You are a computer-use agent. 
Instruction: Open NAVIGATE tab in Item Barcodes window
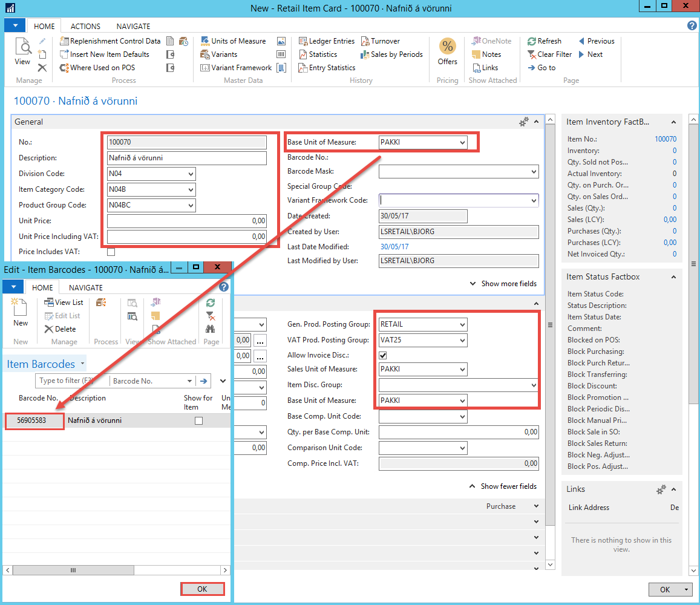[86, 288]
